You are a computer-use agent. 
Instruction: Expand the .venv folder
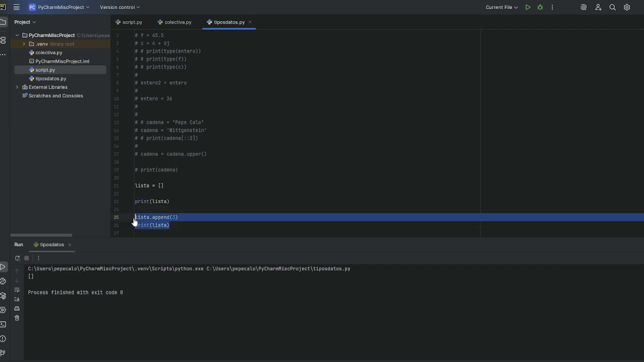24,44
